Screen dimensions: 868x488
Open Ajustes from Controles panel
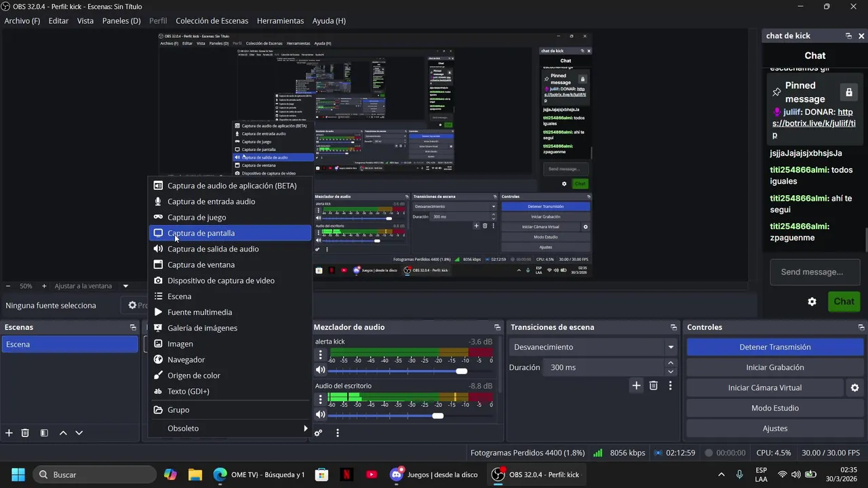pyautogui.click(x=774, y=428)
